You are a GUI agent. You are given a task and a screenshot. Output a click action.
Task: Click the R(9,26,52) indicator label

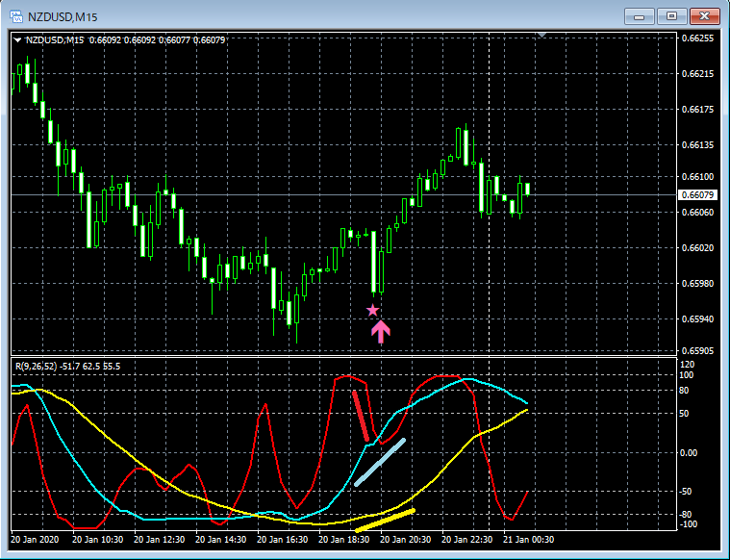click(x=68, y=367)
